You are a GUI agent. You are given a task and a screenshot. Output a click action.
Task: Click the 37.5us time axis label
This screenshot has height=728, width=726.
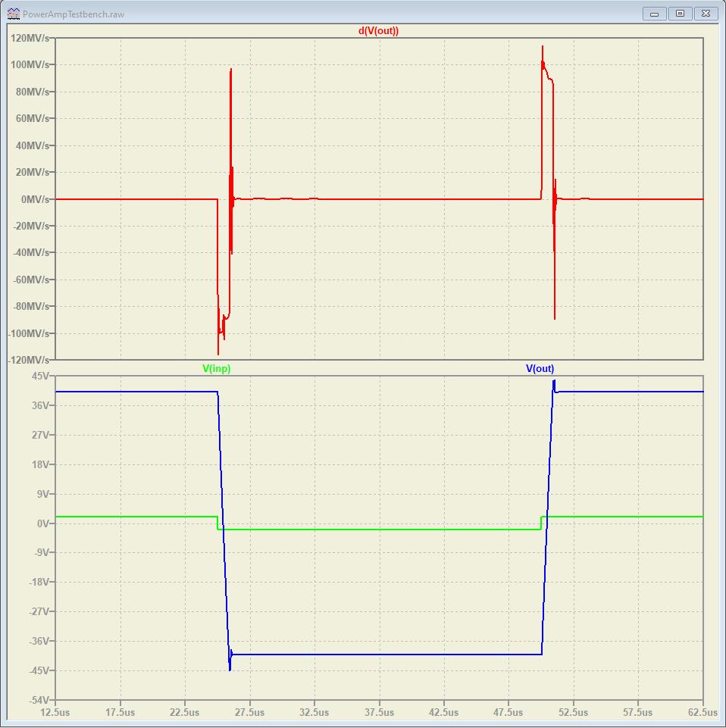pyautogui.click(x=380, y=712)
